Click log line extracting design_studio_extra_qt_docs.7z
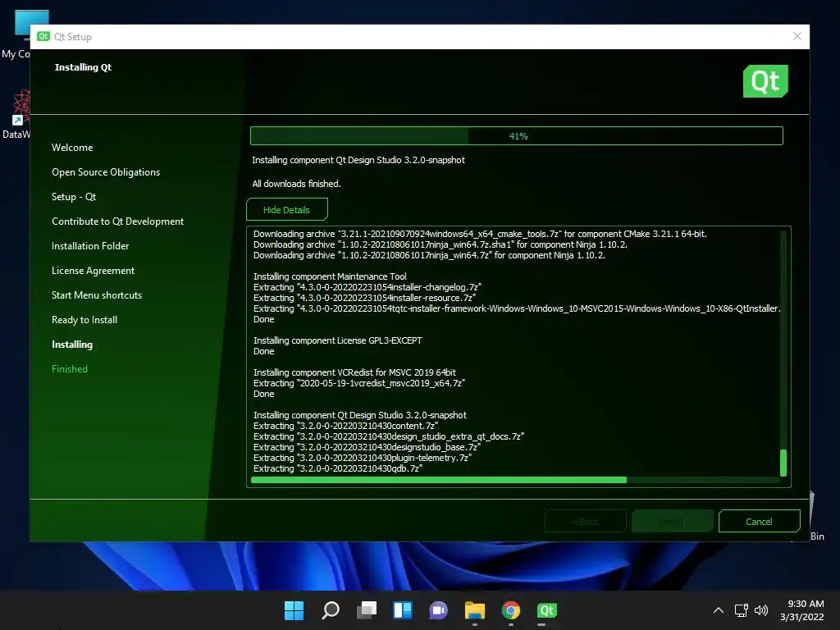This screenshot has height=630, width=840. [x=388, y=436]
